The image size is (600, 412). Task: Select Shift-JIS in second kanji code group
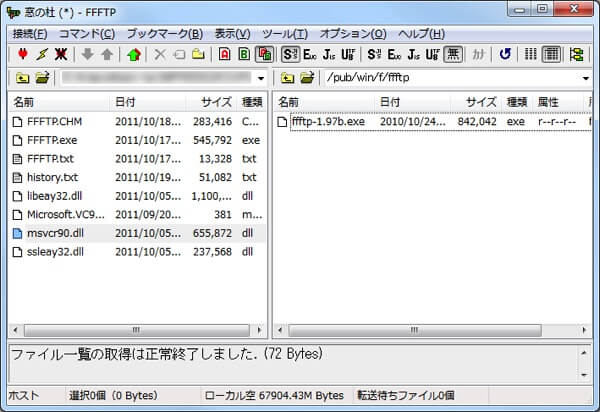tap(374, 54)
